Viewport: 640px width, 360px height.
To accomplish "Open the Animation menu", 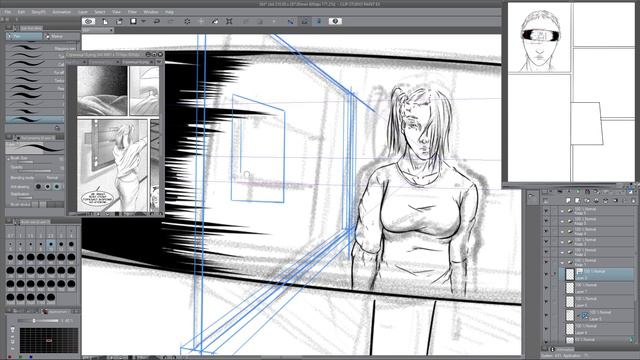I will [62, 12].
